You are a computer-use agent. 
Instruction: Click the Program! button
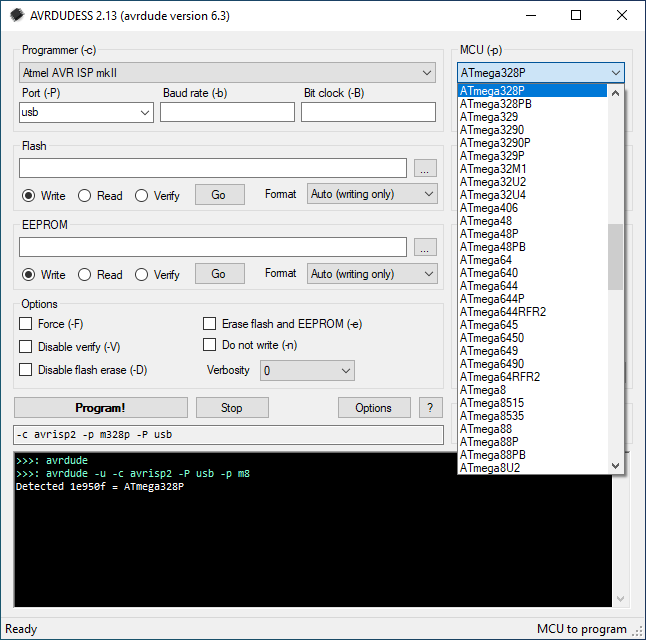coord(101,408)
